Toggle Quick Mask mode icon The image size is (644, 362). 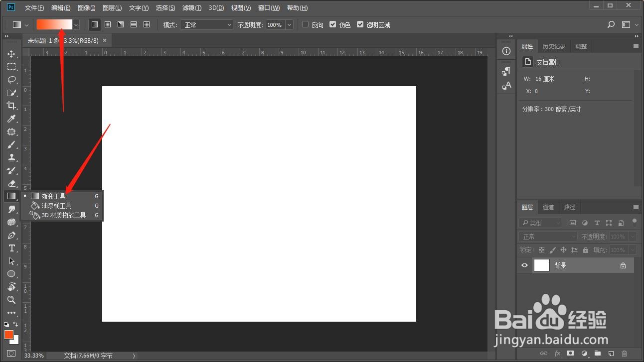pyautogui.click(x=11, y=353)
